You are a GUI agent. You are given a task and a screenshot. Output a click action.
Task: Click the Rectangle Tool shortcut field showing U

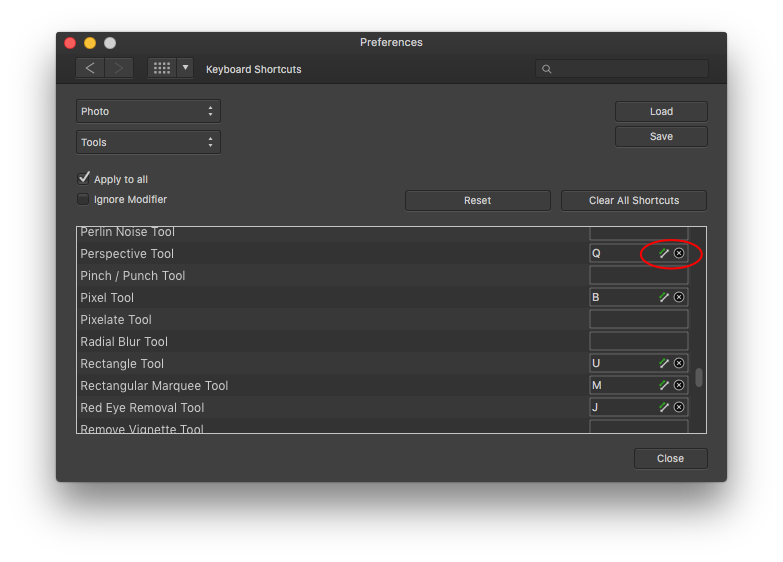[639, 363]
